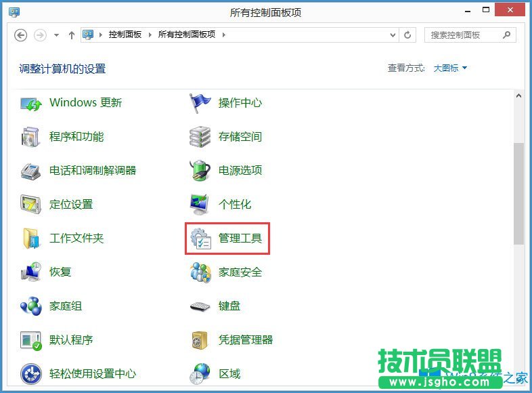Screen dimensions: 532x393
Task: Open the 默认程序 icon
Action: click(x=31, y=341)
